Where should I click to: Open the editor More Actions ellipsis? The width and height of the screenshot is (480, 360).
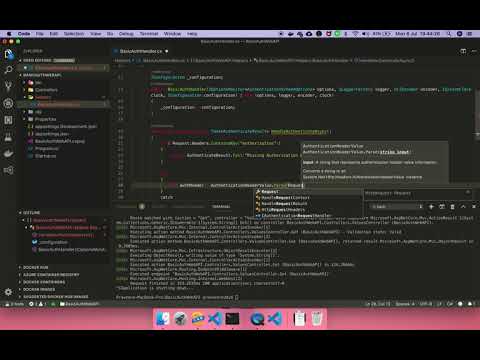coord(474,51)
